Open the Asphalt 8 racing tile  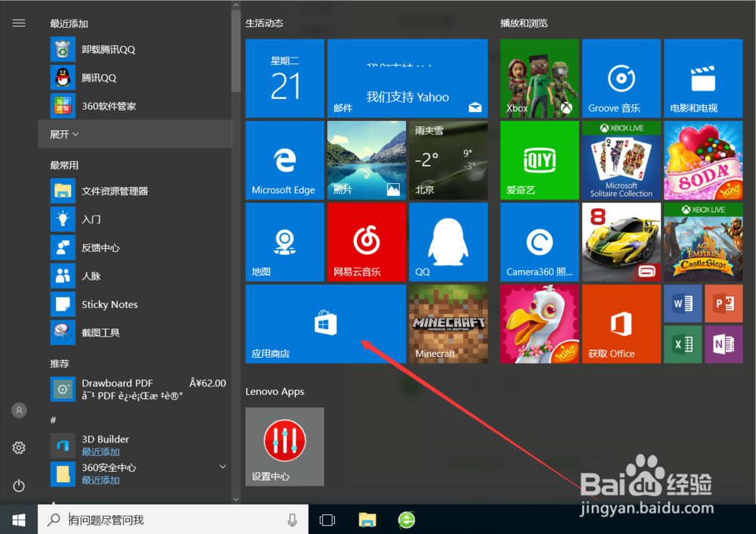click(621, 242)
